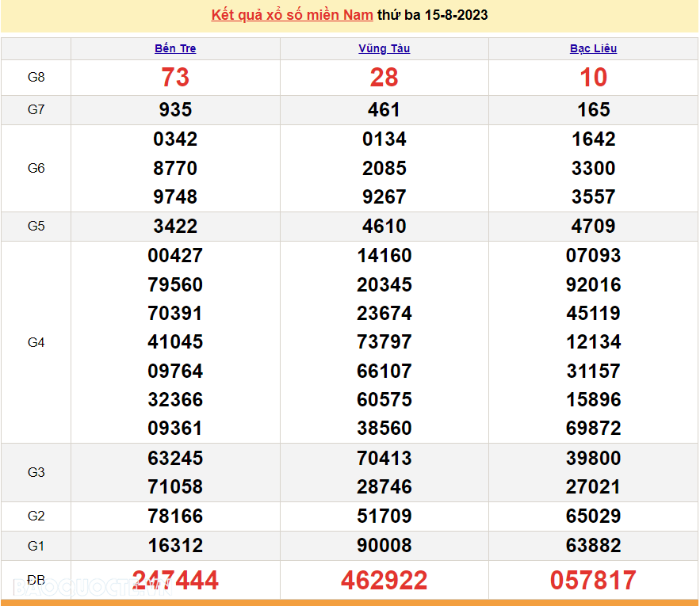Select Vũng Tàu special prize 462922

(x=384, y=581)
